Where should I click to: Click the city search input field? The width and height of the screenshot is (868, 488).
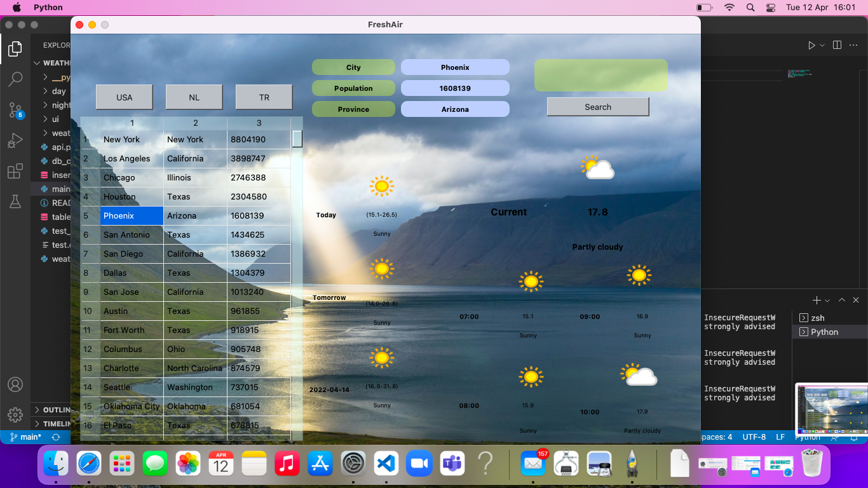tap(601, 75)
